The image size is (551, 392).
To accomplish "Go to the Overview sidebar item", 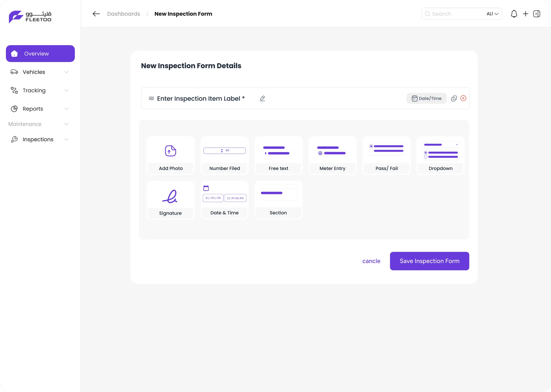I will [40, 53].
